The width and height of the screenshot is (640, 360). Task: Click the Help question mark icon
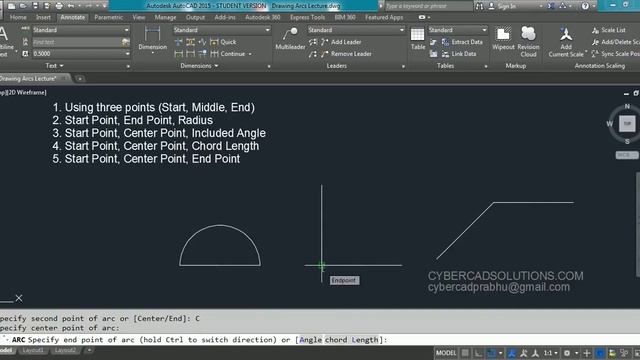585,6
